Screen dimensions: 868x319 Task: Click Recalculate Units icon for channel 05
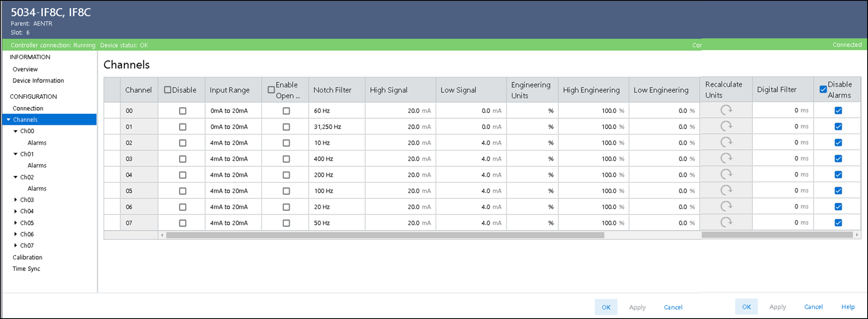726,191
